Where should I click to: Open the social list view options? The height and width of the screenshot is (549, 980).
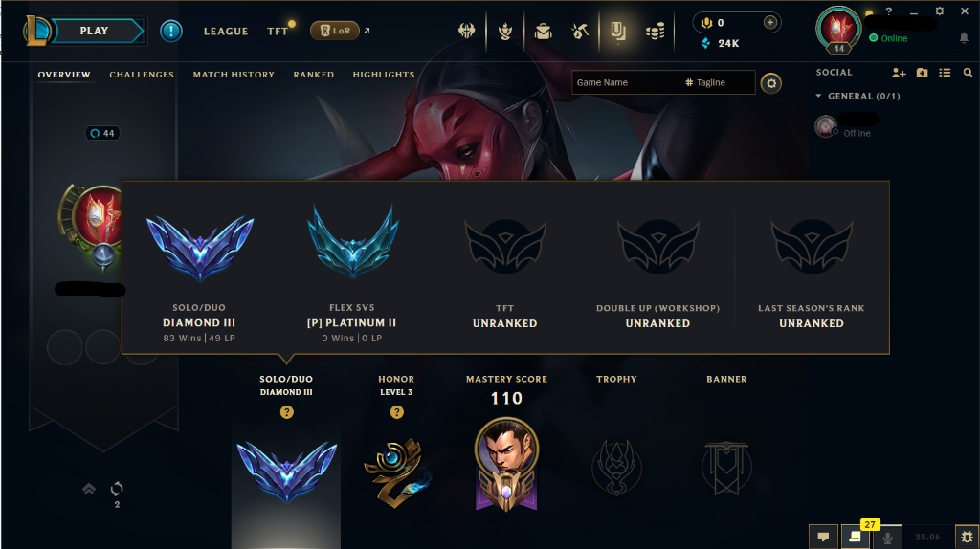[945, 73]
